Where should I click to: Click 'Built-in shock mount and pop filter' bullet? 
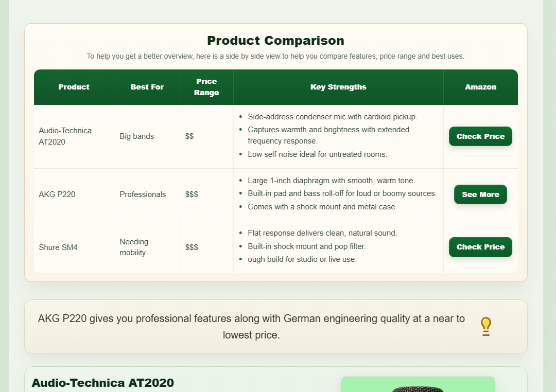[307, 247]
